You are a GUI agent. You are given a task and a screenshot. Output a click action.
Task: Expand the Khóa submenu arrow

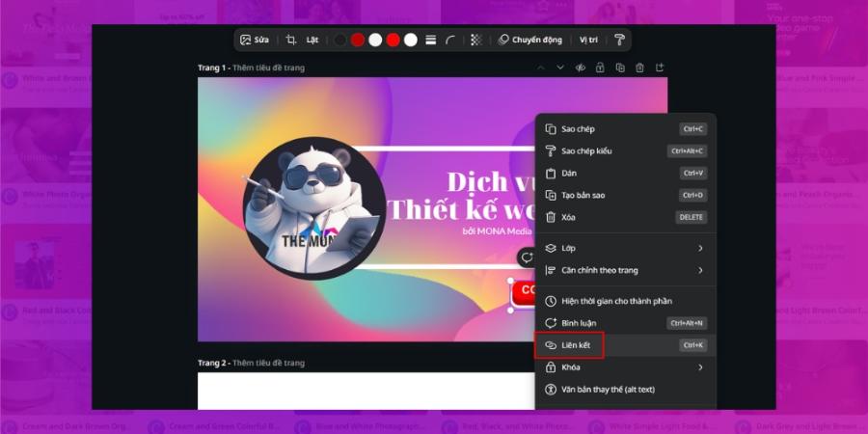(x=700, y=367)
